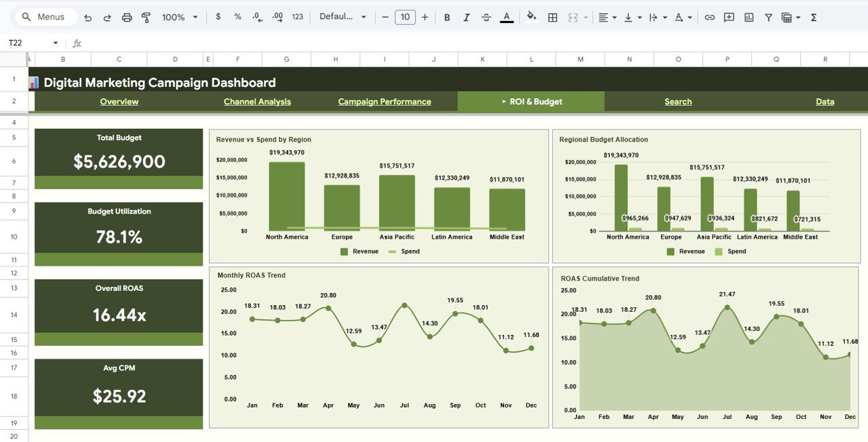Select the Paint format tool
This screenshot has height=442, width=868.
click(x=146, y=16)
